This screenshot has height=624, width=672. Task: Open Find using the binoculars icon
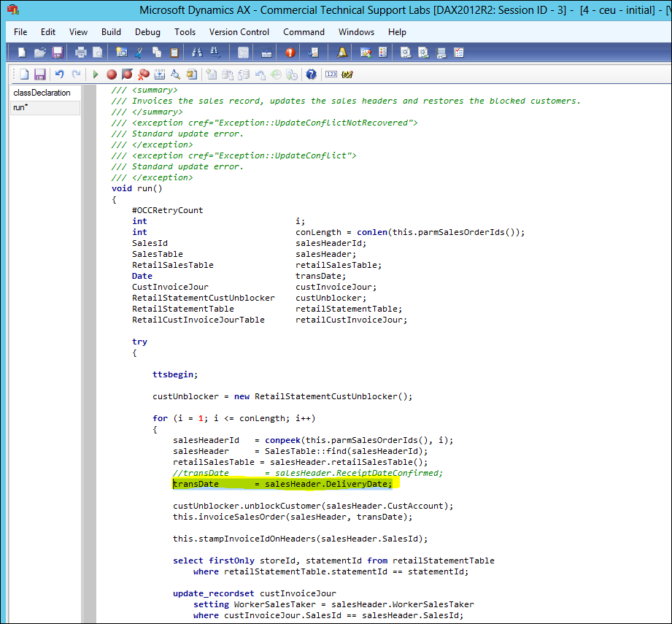(x=196, y=52)
